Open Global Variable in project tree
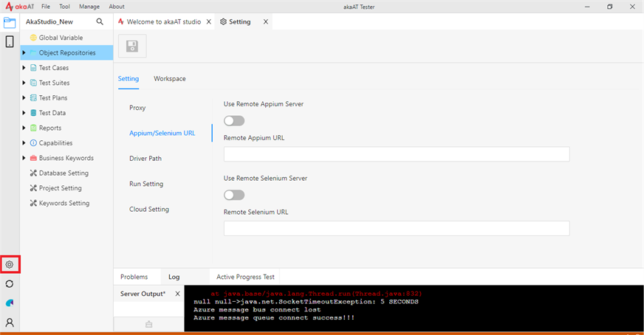This screenshot has height=335, width=644. click(61, 38)
